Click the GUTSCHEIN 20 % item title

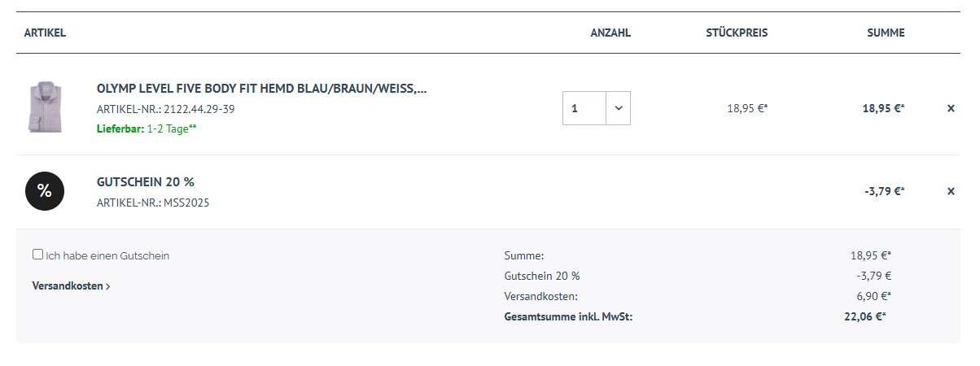point(145,182)
